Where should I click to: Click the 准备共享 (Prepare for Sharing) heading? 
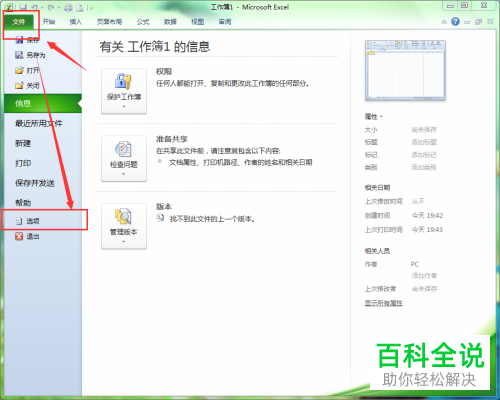(172, 139)
